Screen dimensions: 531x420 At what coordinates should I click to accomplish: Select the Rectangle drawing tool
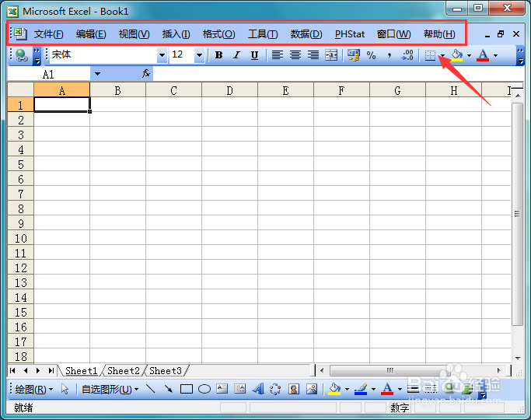(x=187, y=389)
